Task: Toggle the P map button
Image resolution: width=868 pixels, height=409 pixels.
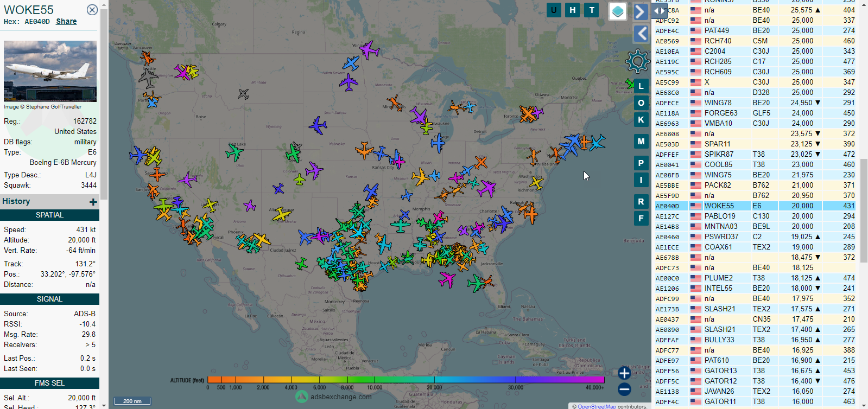Action: pos(641,163)
